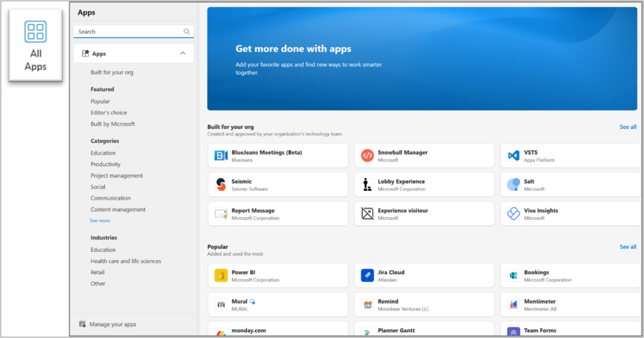Open the Mural app icon
This screenshot has height=338, width=644.
pyautogui.click(x=221, y=304)
